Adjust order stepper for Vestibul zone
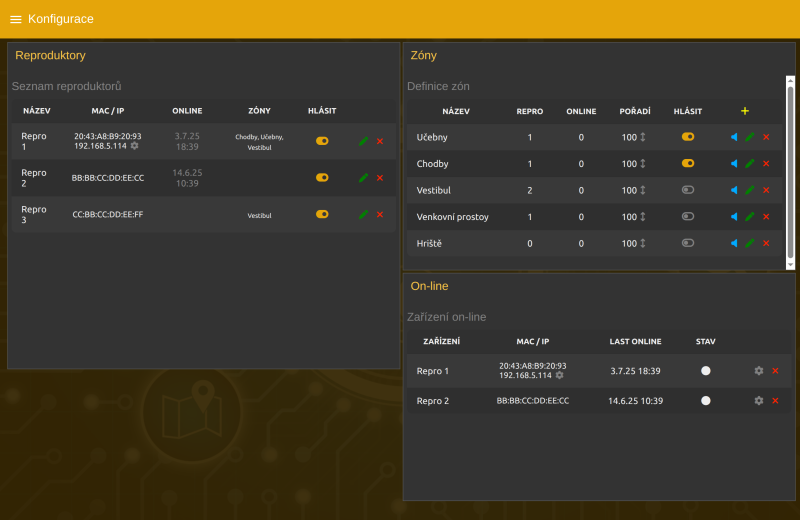This screenshot has width=800, height=520. [643, 190]
